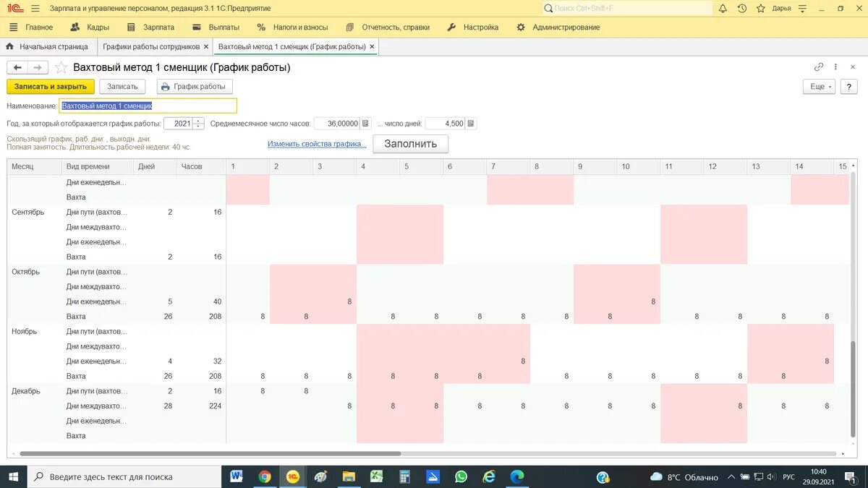Viewport: 868px width, 488px height.
Task: Open the Отчетность, справки section
Action: click(x=387, y=27)
